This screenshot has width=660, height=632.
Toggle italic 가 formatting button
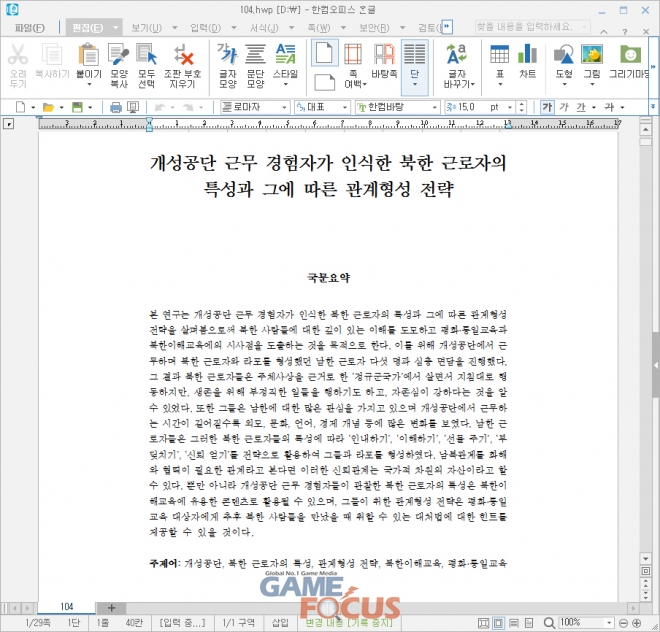pyautogui.click(x=565, y=107)
